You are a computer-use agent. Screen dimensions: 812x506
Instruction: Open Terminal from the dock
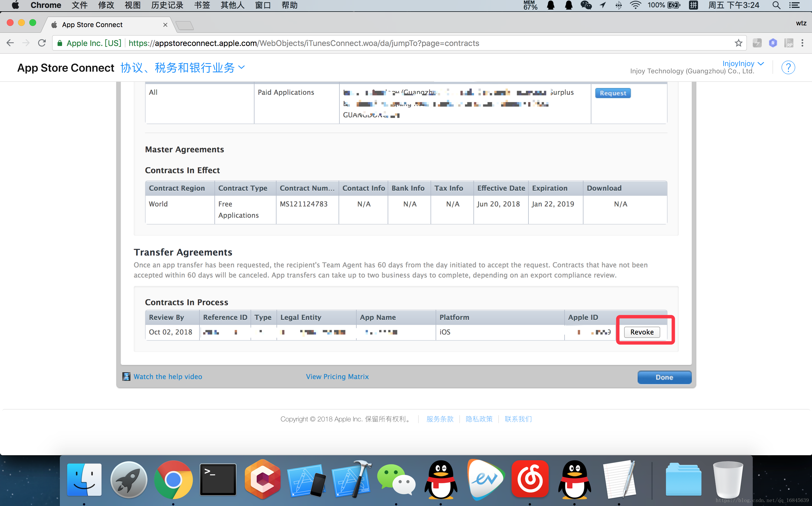click(x=218, y=479)
